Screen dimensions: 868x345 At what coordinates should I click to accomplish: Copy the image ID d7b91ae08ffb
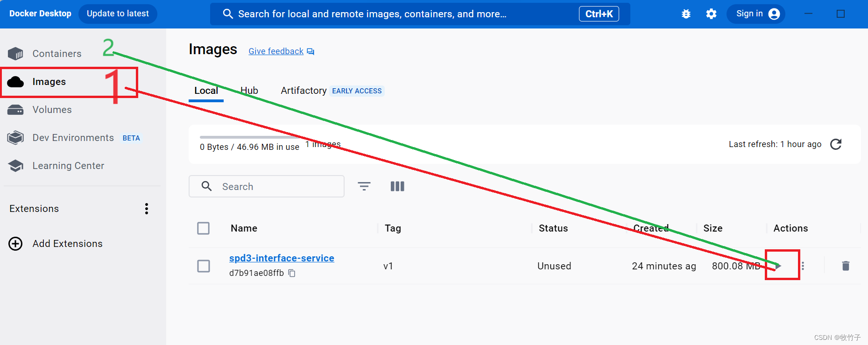pos(292,273)
